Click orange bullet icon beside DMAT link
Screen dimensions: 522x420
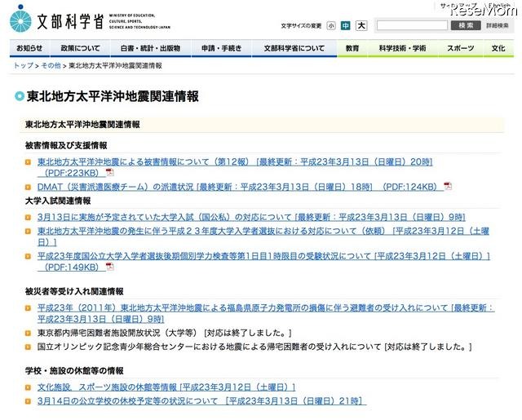coord(29,187)
